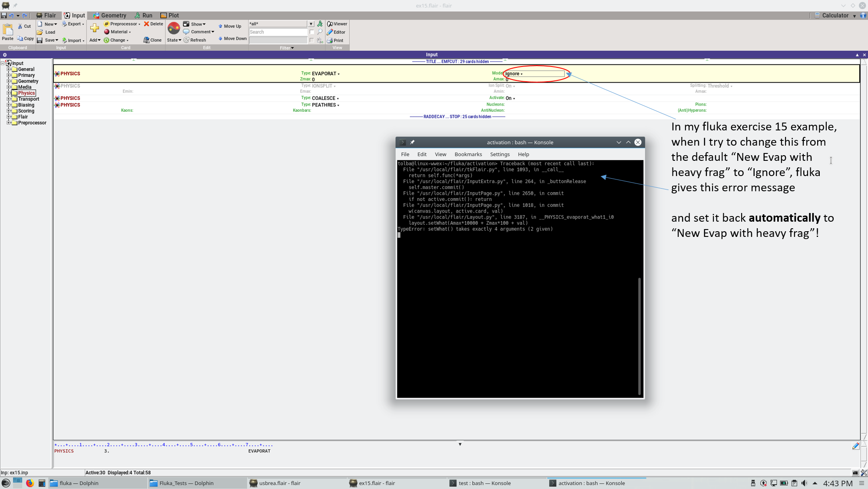Open the Export dropdown

[73, 24]
